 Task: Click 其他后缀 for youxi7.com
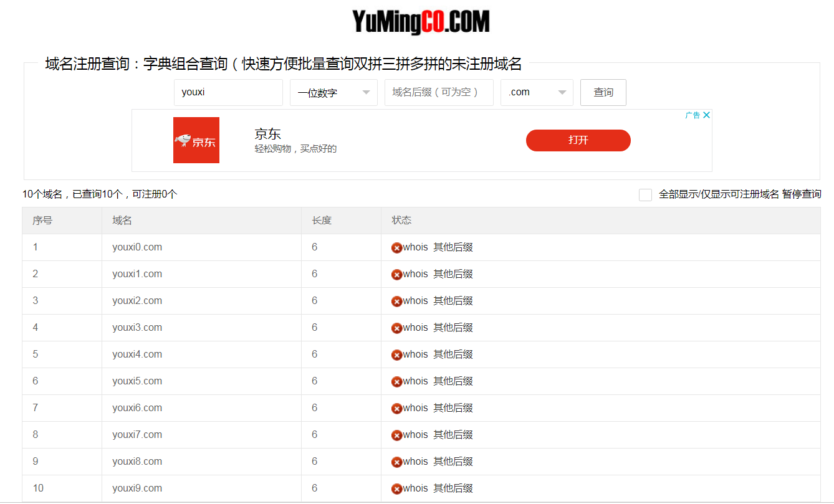click(453, 435)
